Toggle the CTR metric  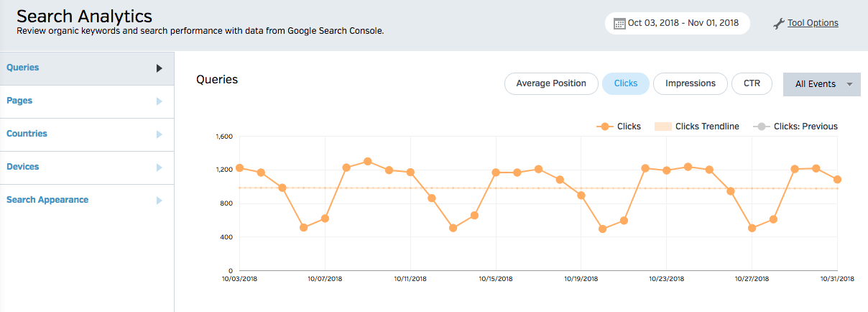click(752, 83)
